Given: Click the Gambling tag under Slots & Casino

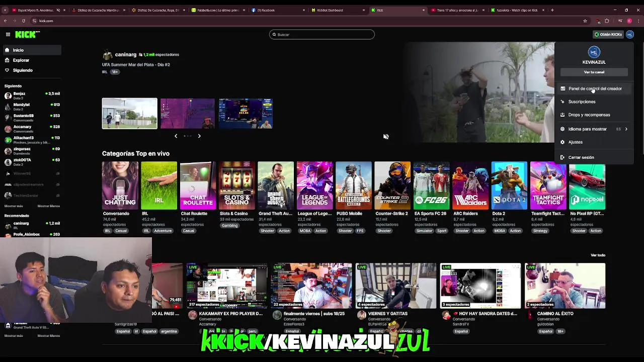Looking at the screenshot, I should pos(229,226).
